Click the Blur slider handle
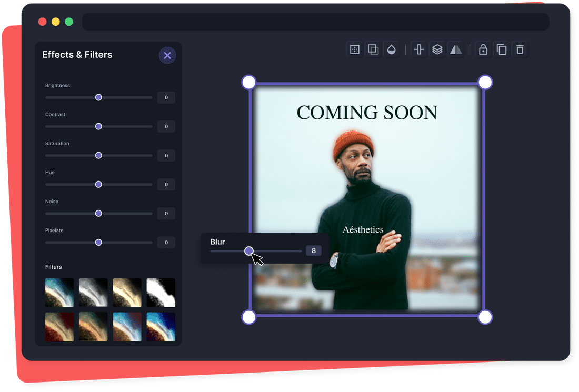This screenshot has height=392, width=579. point(249,251)
